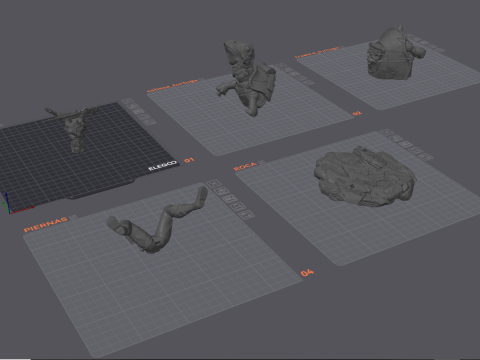480x360 pixels.
Task: Remove the PIERNAS plate with its X icon
Action: click(x=213, y=183)
